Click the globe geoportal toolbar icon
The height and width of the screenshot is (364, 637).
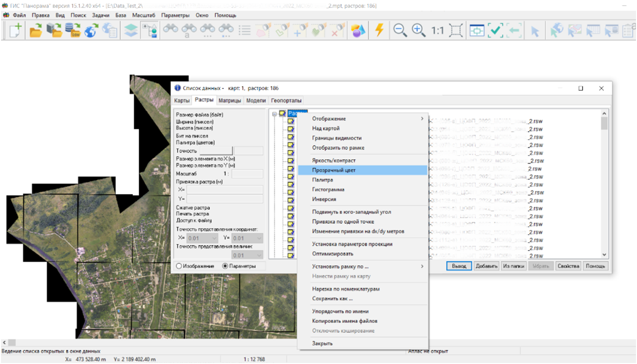(91, 31)
